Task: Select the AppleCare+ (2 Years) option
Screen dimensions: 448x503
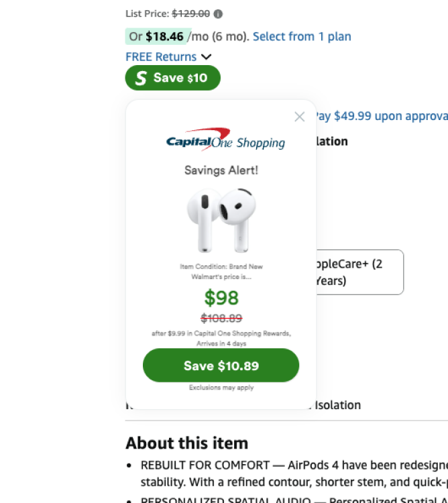Action: (x=359, y=272)
